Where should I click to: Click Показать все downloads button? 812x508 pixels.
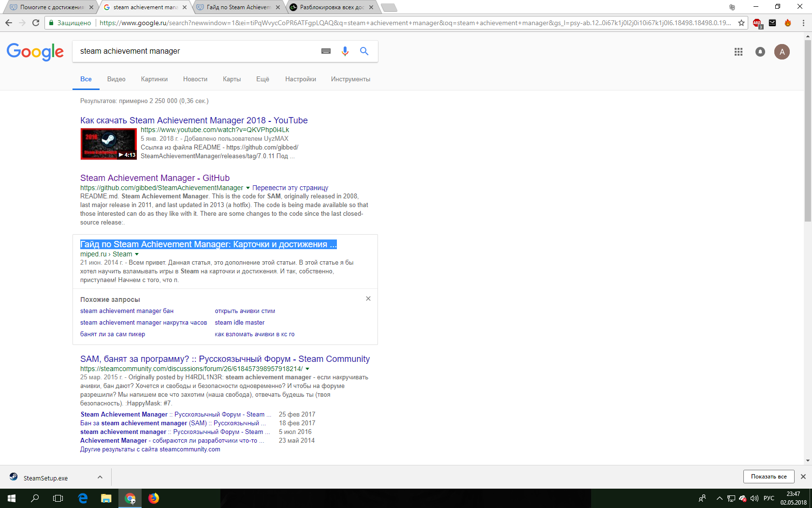pyautogui.click(x=768, y=477)
